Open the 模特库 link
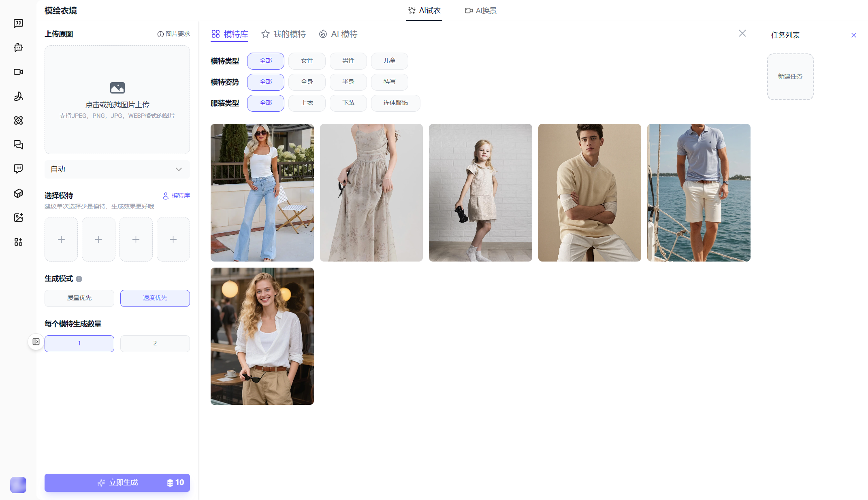The height and width of the screenshot is (500, 868). (x=176, y=196)
